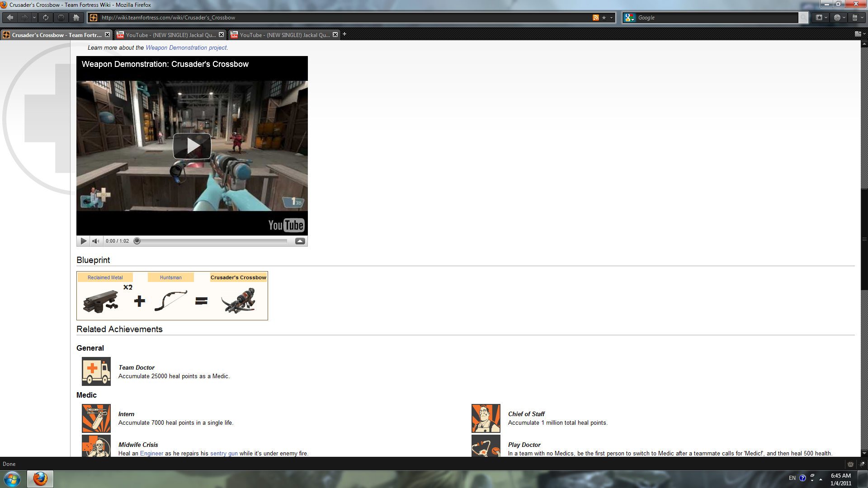Click the orange RSS feed icon
This screenshot has height=488, width=868.
[595, 18]
